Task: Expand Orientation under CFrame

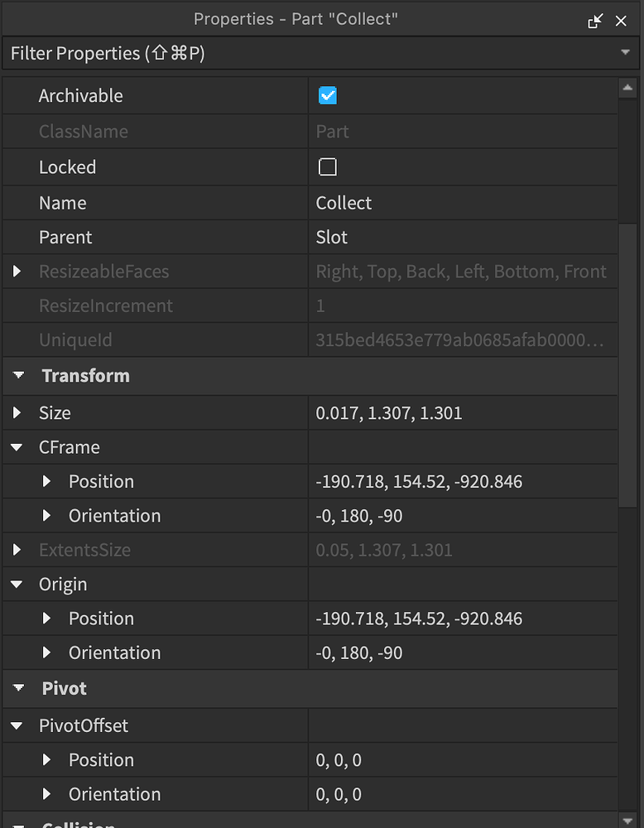Action: pos(46,515)
